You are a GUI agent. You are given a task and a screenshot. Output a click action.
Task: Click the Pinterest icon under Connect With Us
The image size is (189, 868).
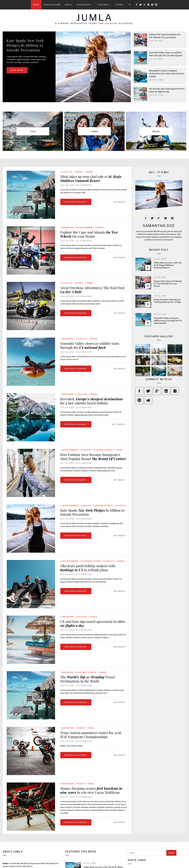(139, 400)
